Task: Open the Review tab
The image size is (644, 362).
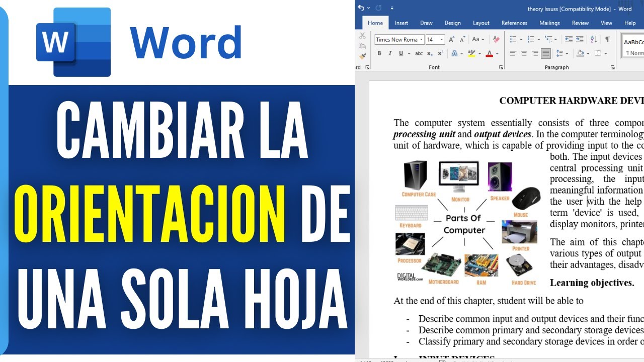Action: (580, 23)
